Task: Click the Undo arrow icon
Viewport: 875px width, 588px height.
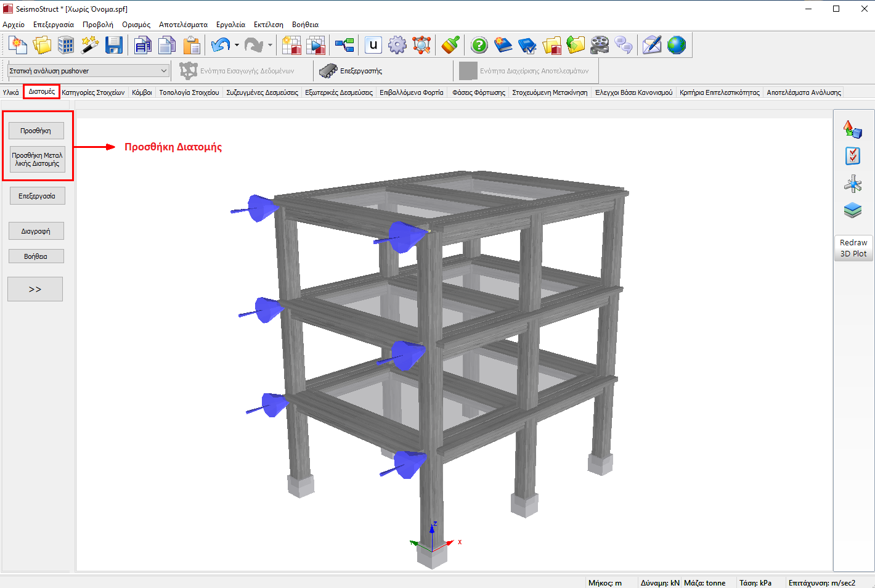Action: click(x=219, y=45)
